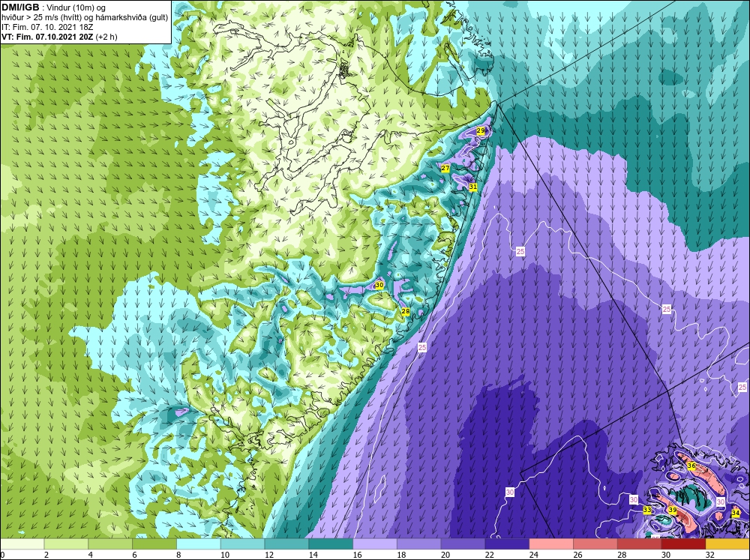The width and height of the screenshot is (750, 560).
Task: Click the legend scale number 0
Action: click(2, 555)
